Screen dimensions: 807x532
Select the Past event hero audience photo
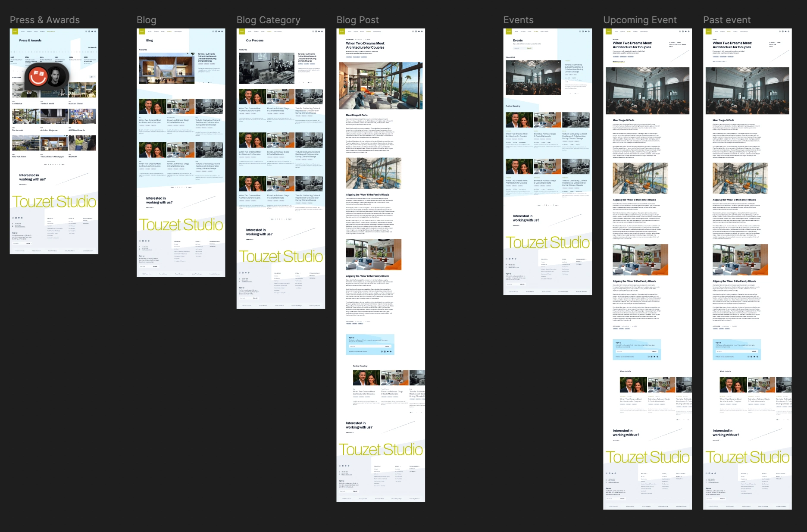pos(748,91)
